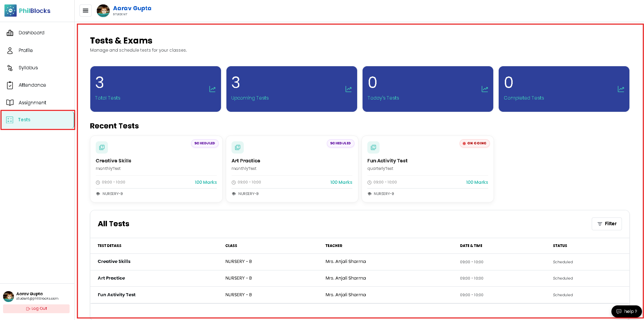Image resolution: width=644 pixels, height=320 pixels.
Task: Toggle the hamburger sidebar menu
Action: 86,11
